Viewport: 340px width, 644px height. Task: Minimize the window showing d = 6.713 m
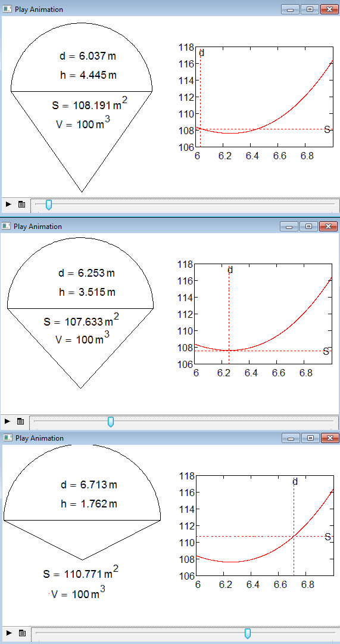pos(291,438)
